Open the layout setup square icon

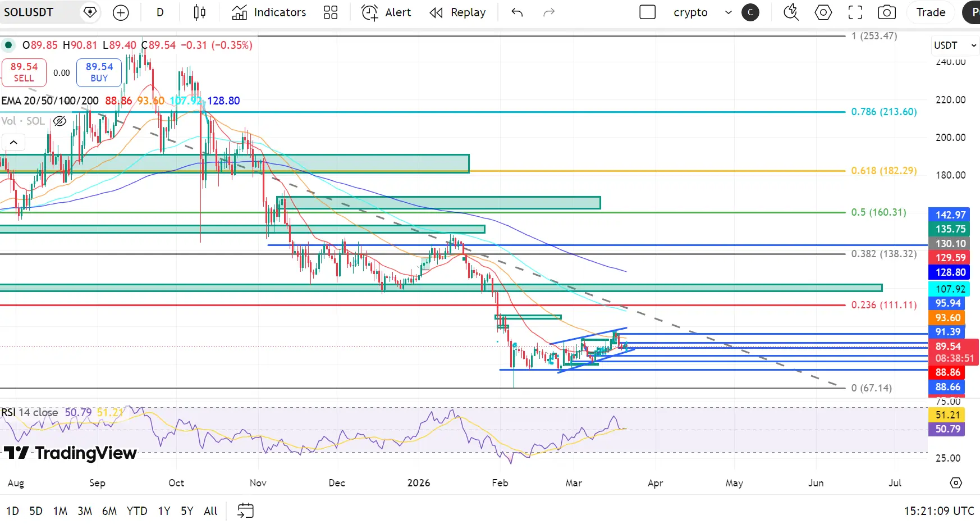pos(647,12)
